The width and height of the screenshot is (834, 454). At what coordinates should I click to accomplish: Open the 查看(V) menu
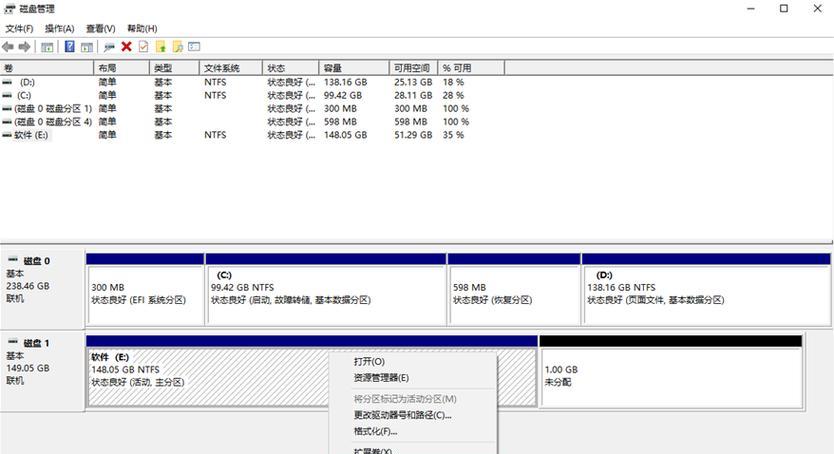pyautogui.click(x=101, y=29)
